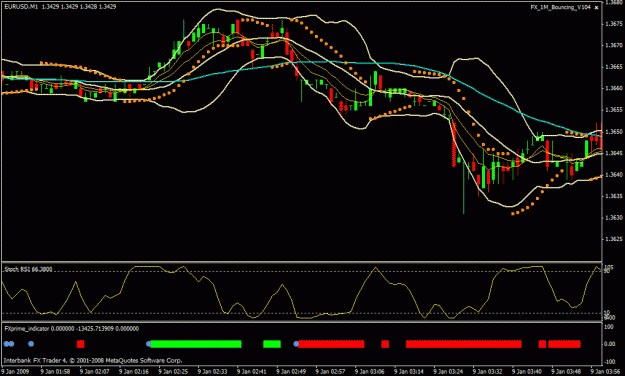This screenshot has height=376, width=625.
Task: Click the small red square near 03:06
Action: coord(385,344)
